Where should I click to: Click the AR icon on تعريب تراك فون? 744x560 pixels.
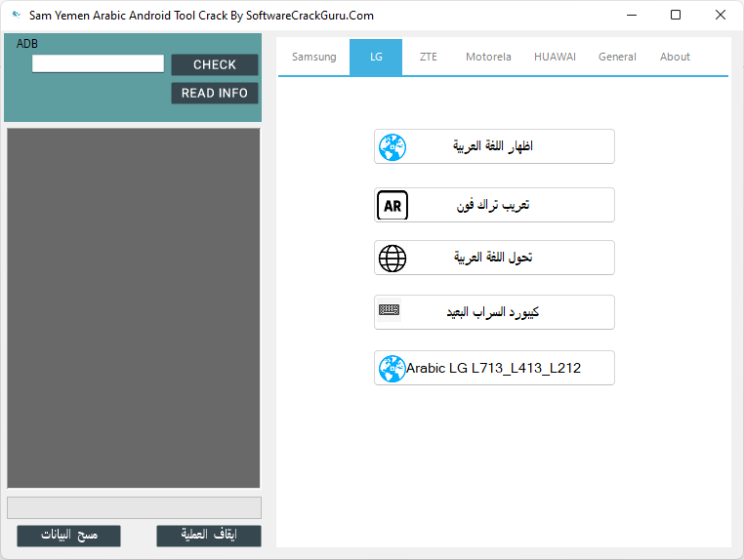point(393,205)
